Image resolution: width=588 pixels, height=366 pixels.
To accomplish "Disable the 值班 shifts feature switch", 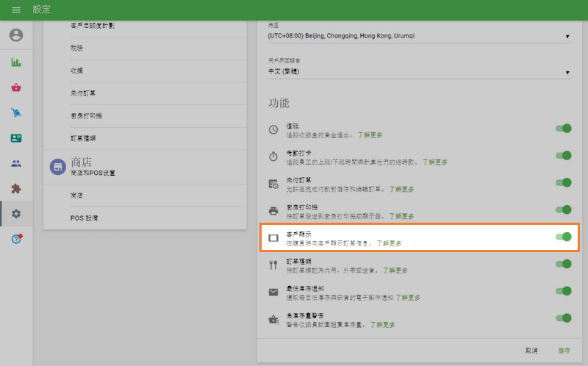I will pyautogui.click(x=563, y=129).
